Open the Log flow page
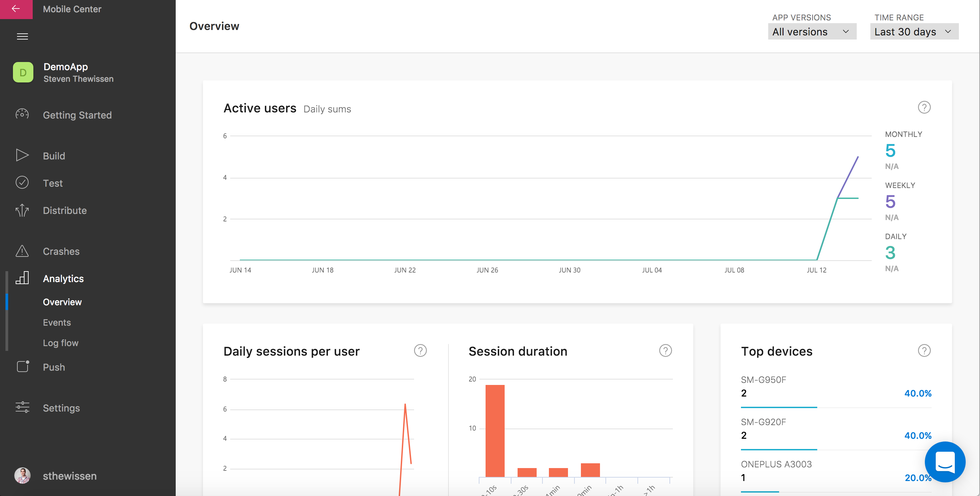Screen dimensions: 980x496 click(x=61, y=343)
